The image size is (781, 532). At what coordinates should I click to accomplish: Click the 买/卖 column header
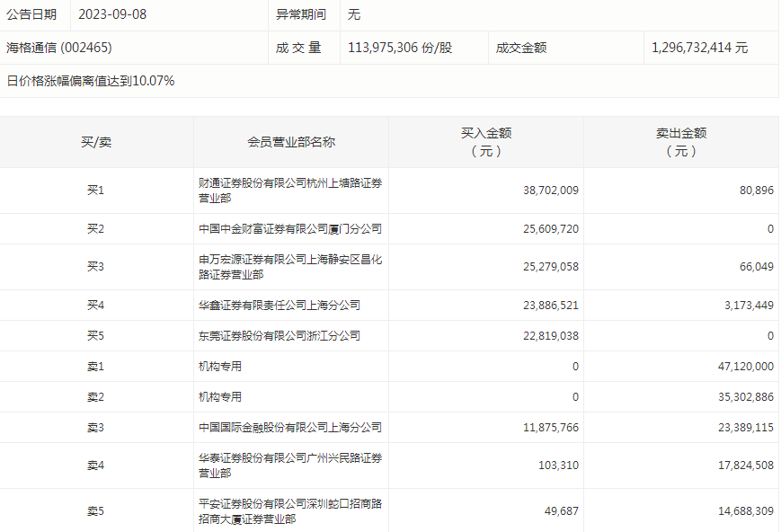tap(96, 142)
